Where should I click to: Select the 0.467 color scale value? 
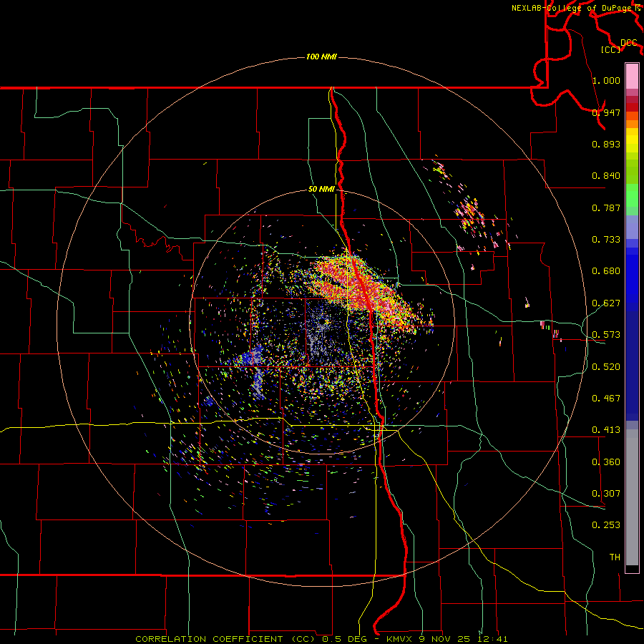coord(606,399)
